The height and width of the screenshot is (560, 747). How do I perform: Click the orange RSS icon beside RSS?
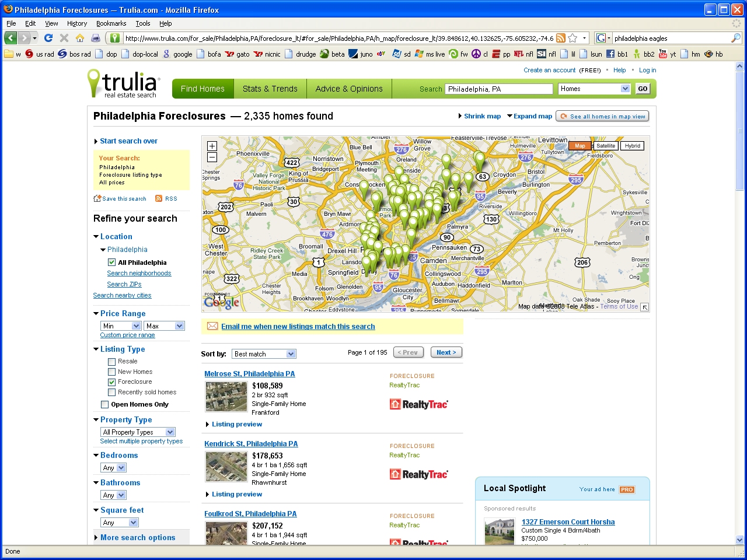coord(159,198)
